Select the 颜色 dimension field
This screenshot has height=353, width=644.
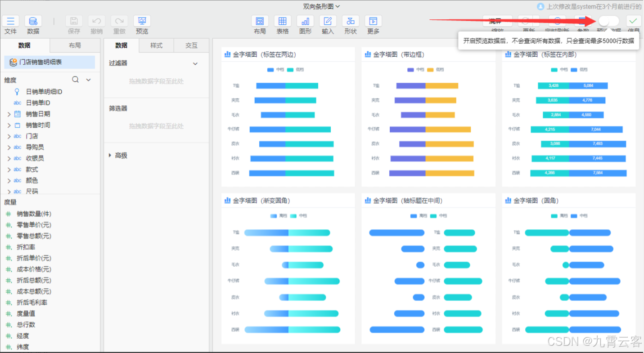click(x=32, y=180)
